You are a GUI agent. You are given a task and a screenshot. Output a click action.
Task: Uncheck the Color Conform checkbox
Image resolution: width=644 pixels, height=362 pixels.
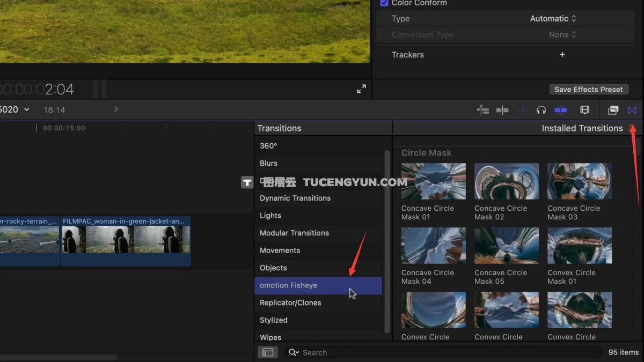[384, 3]
